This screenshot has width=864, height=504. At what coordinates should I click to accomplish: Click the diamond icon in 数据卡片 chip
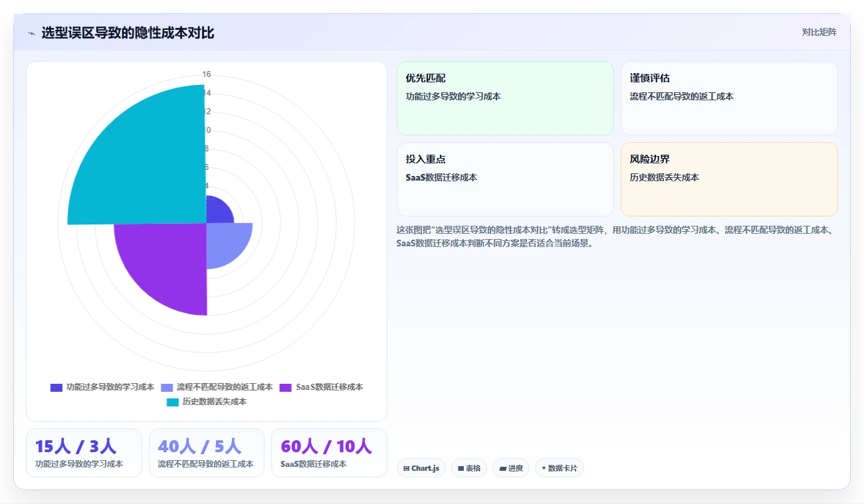point(544,468)
